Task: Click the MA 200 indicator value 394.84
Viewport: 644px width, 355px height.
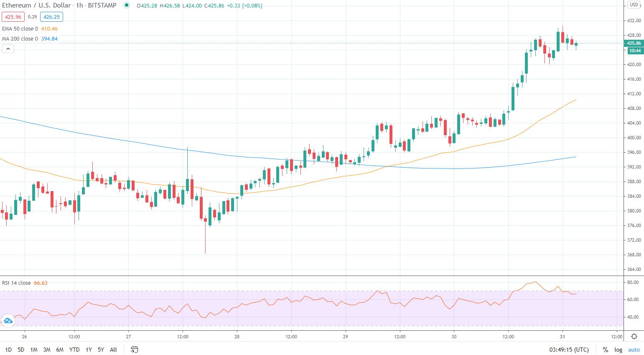Action: (x=49, y=38)
